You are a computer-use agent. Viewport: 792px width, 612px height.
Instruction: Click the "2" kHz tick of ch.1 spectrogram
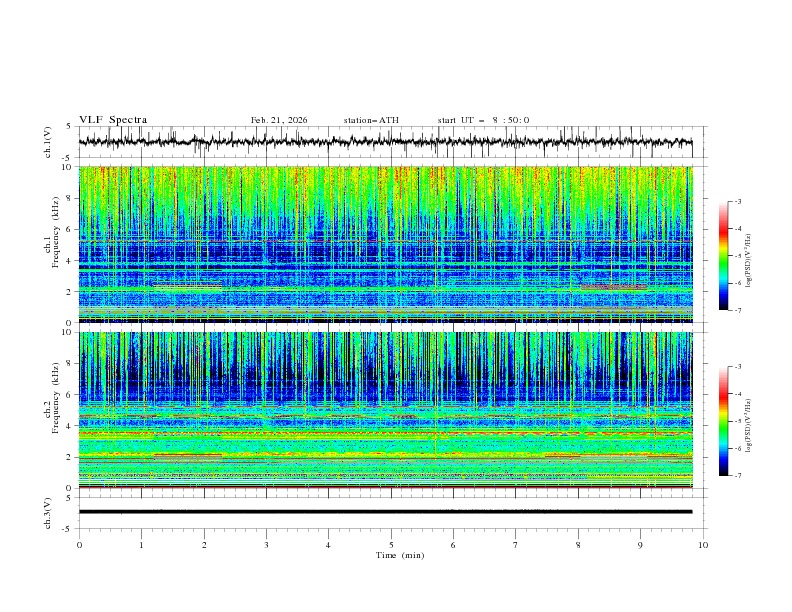click(71, 292)
